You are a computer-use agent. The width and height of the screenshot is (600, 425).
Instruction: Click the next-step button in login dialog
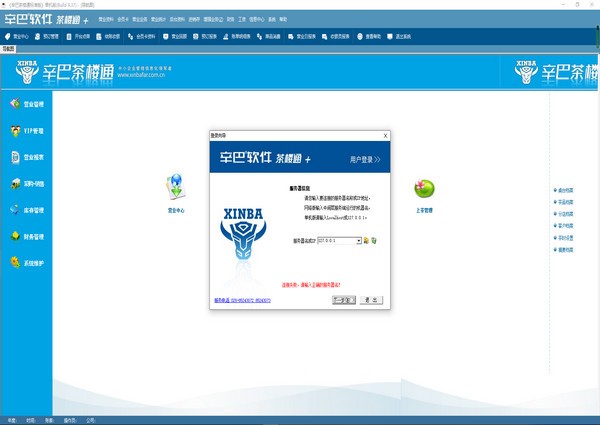tap(344, 300)
